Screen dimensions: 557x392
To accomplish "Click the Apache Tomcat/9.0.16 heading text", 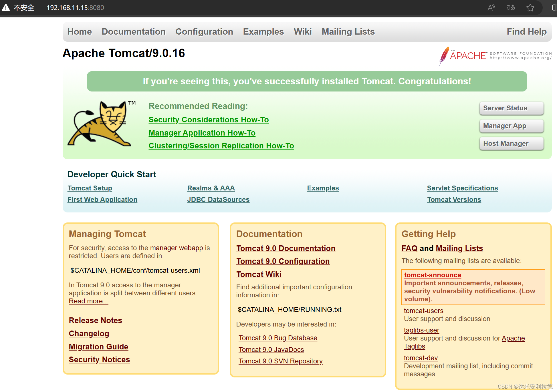I will click(x=124, y=53).
